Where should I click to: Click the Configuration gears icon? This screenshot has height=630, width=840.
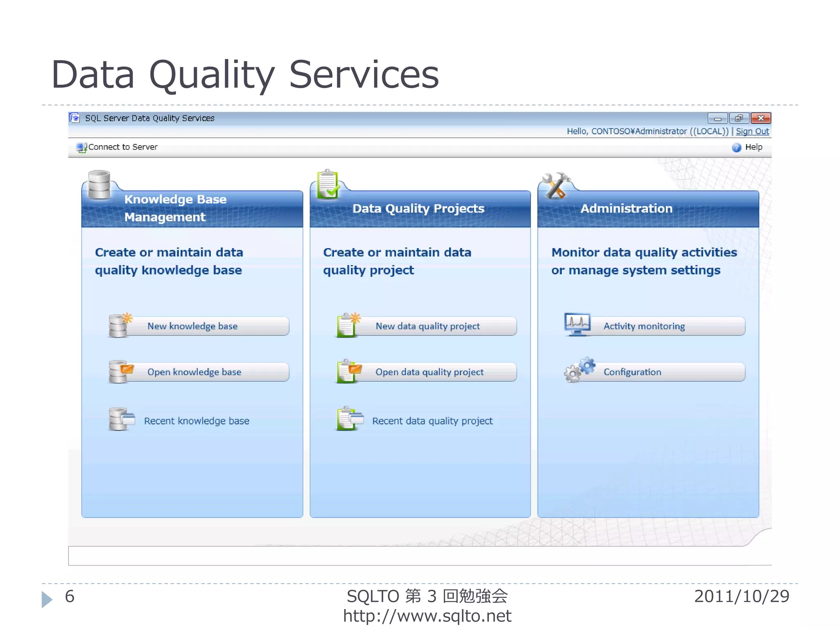tap(580, 370)
